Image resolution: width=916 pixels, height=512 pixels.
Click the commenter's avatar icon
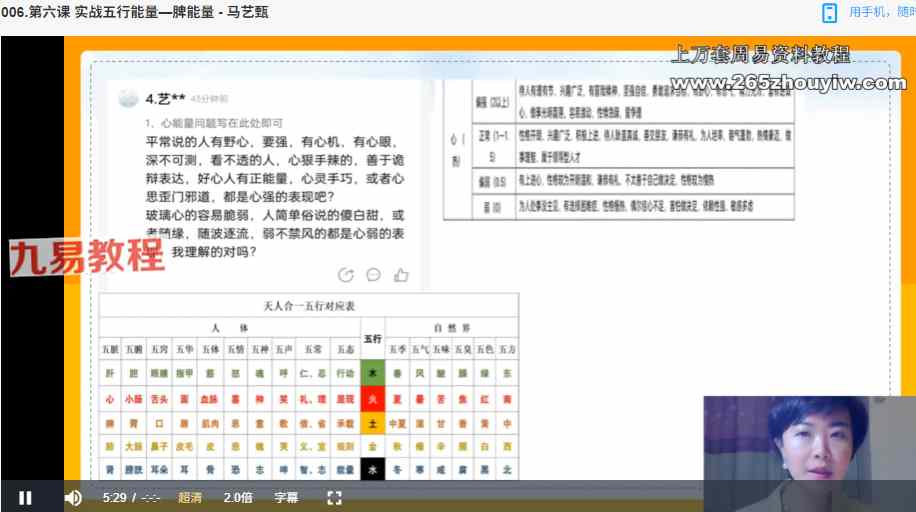[x=128, y=98]
